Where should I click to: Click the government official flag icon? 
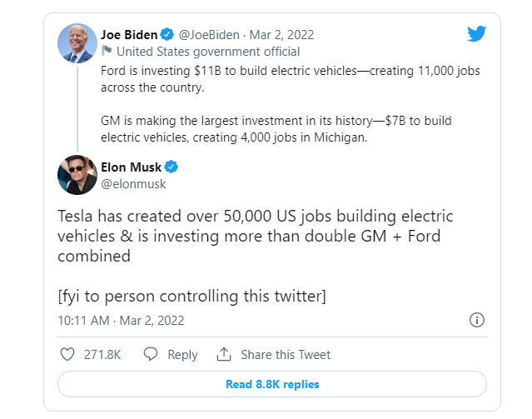tap(107, 51)
